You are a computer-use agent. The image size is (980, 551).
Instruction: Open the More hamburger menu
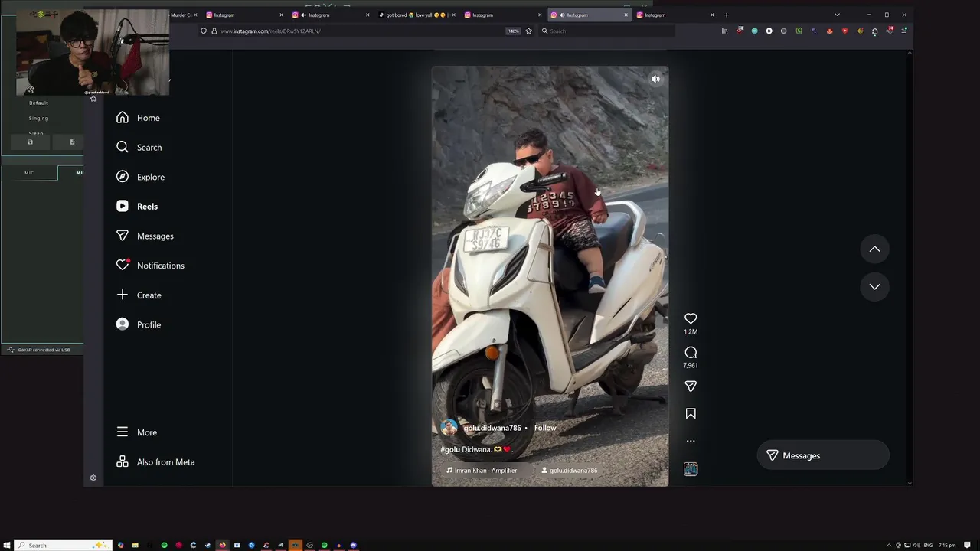(x=122, y=432)
